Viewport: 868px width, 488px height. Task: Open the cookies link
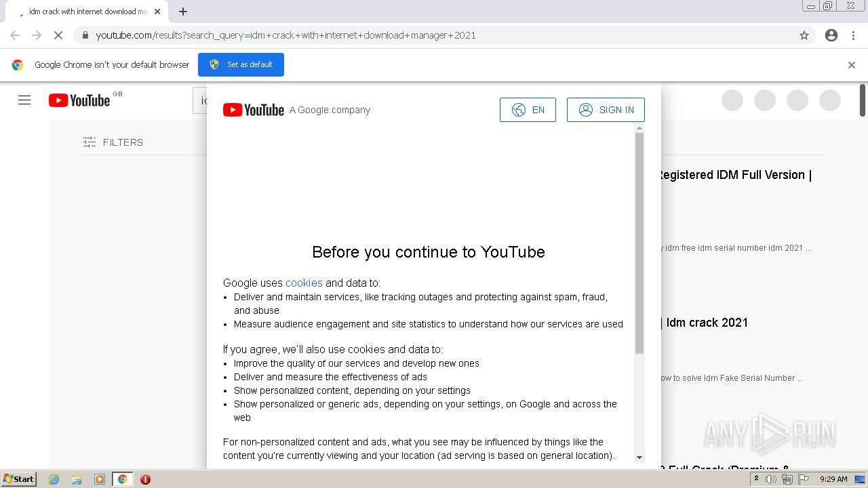[304, 283]
